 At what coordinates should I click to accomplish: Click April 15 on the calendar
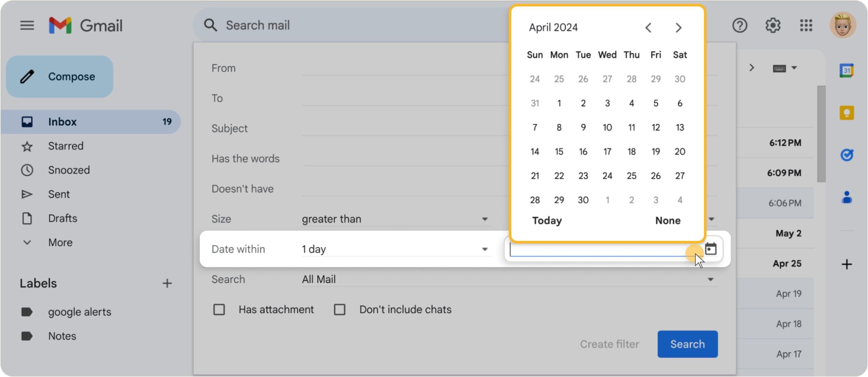pyautogui.click(x=559, y=151)
